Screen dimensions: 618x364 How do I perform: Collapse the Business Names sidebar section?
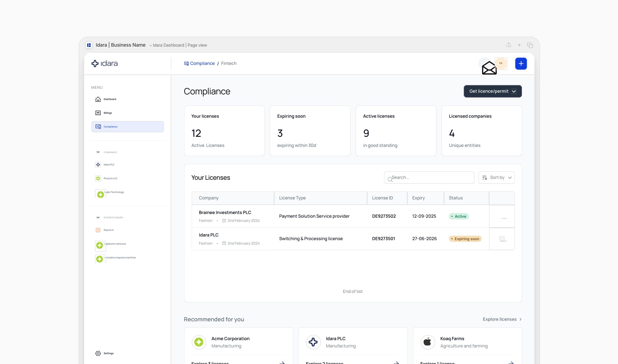pos(98,217)
